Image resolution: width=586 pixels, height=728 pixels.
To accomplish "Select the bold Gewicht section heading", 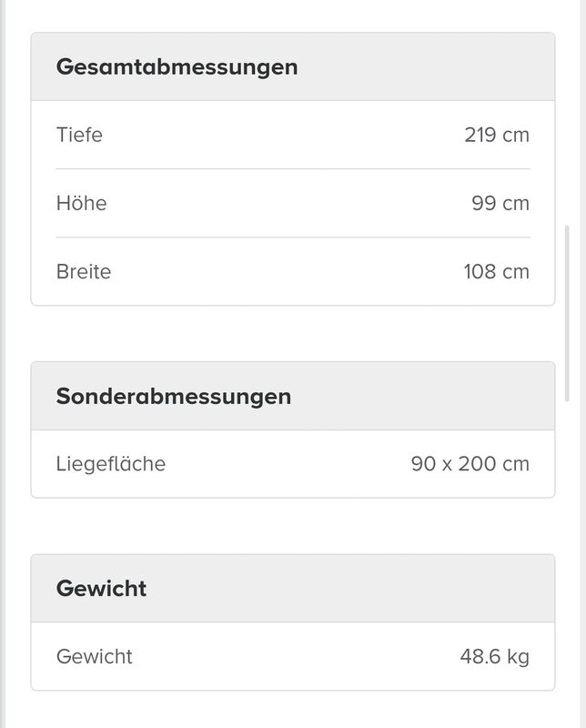I will point(101,589).
